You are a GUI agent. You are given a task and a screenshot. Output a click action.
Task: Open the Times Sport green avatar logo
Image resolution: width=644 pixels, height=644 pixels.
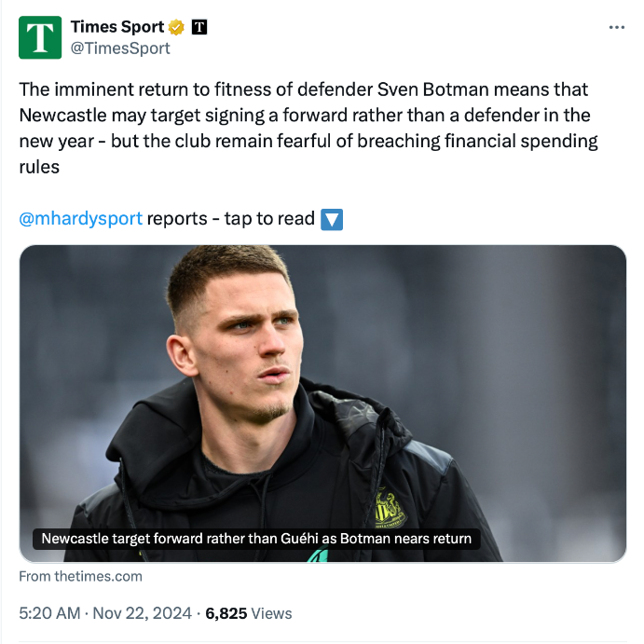coord(40,38)
